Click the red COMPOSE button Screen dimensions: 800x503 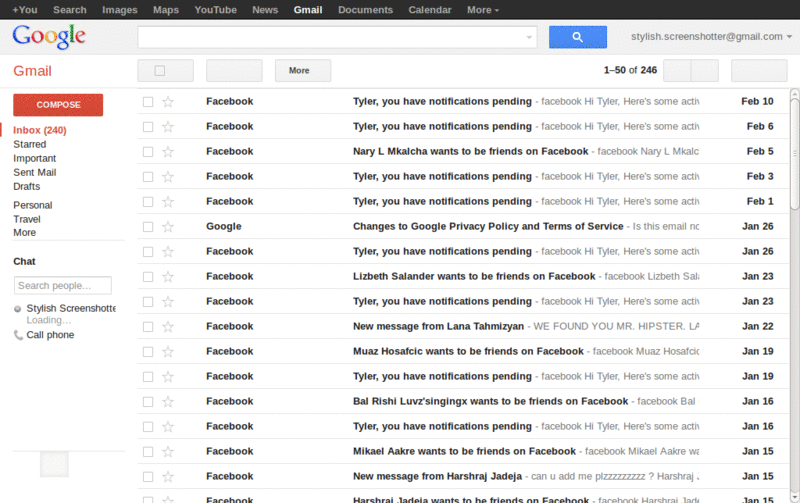(x=58, y=105)
